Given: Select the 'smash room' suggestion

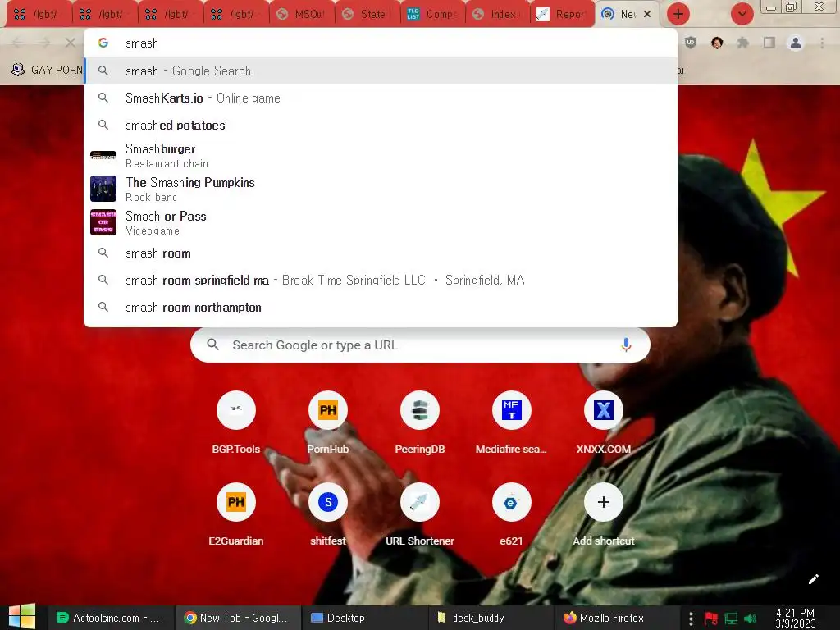Looking at the screenshot, I should [x=381, y=253].
